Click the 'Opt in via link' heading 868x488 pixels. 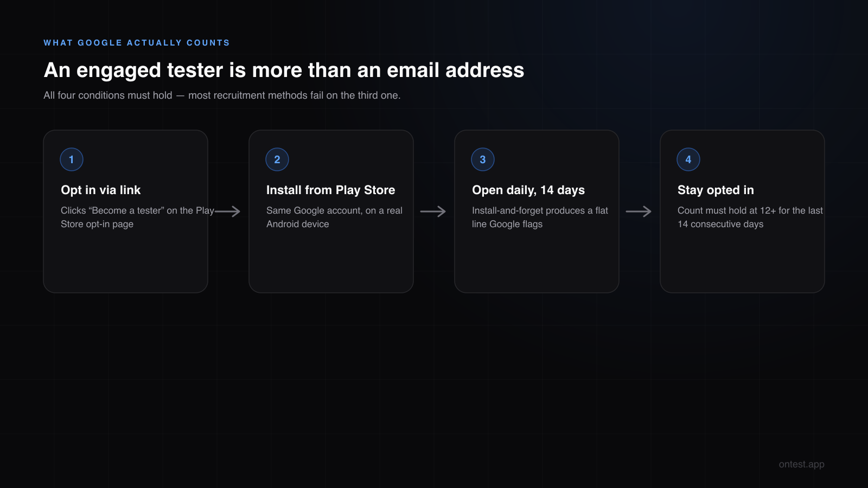click(101, 190)
